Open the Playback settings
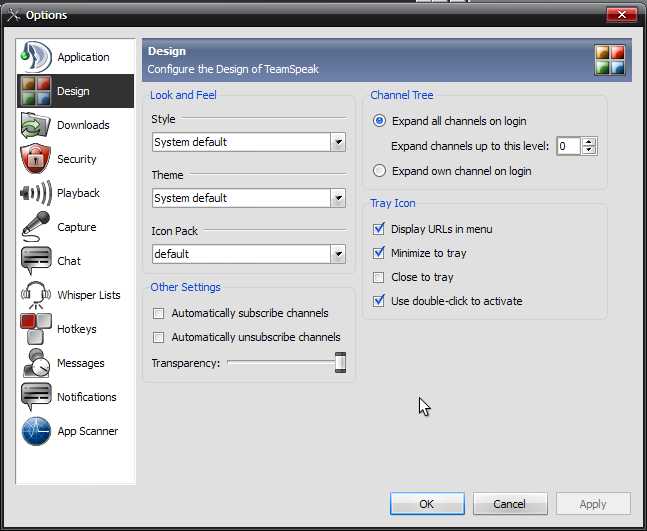Screen dimensions: 647x531 tap(78, 193)
